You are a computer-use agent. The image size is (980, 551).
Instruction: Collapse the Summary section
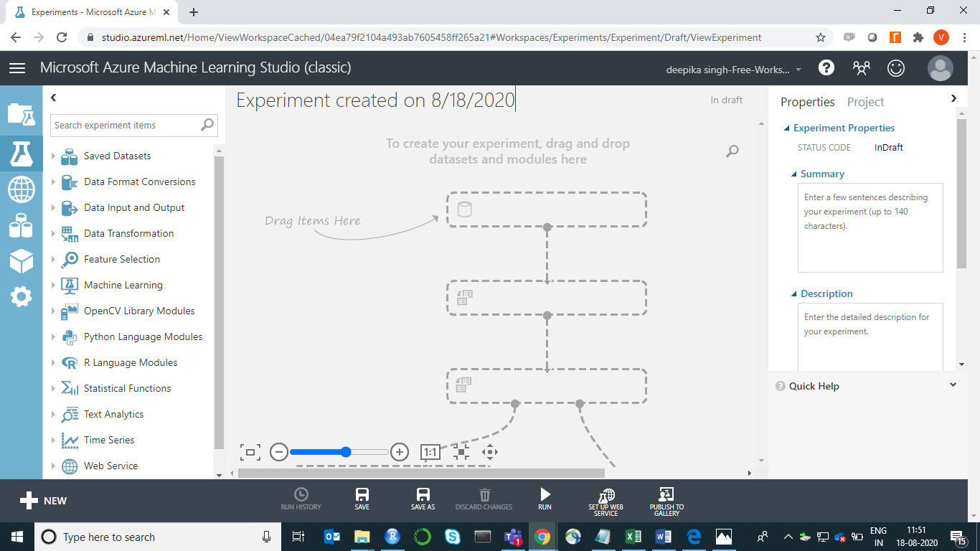(794, 174)
